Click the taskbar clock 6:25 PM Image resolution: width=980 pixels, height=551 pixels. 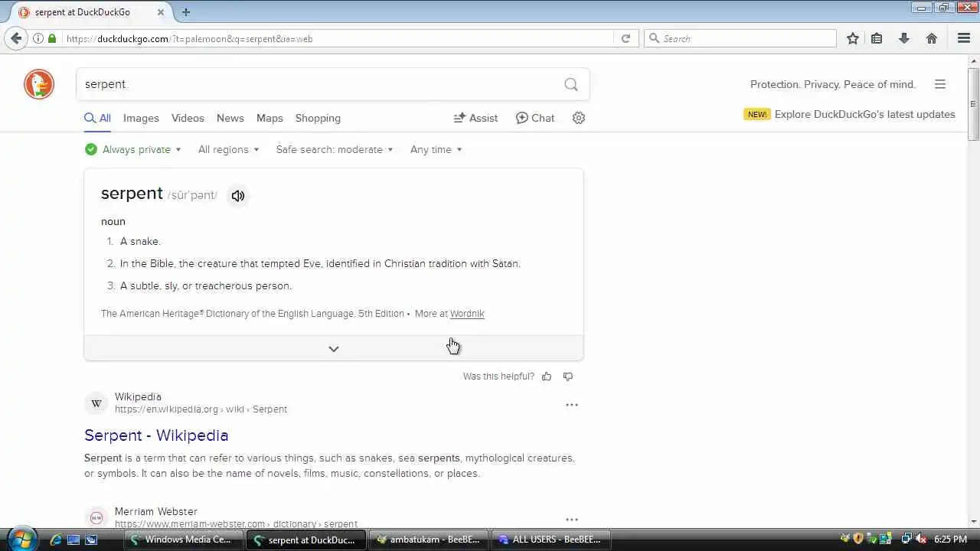pos(950,540)
